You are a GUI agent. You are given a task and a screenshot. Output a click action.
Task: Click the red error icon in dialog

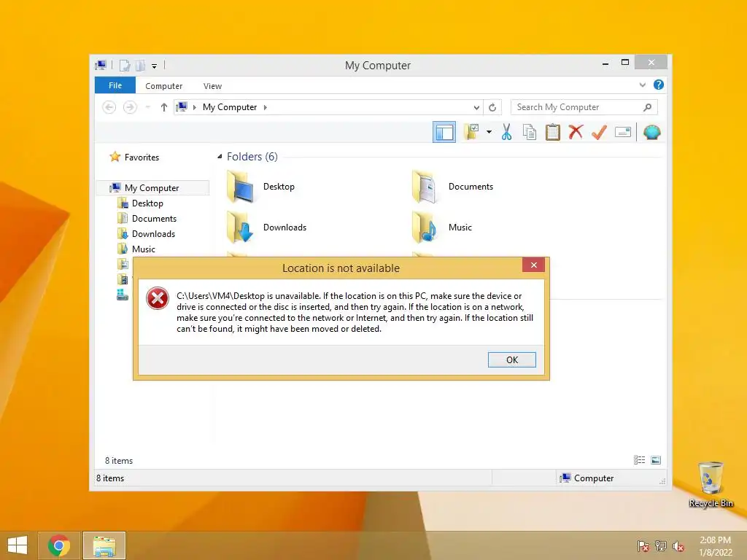click(158, 298)
